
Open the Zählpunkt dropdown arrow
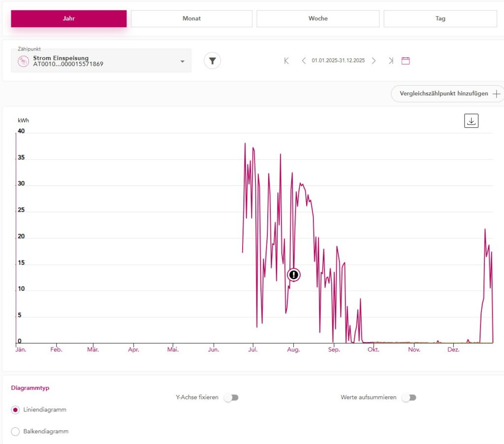(x=182, y=61)
